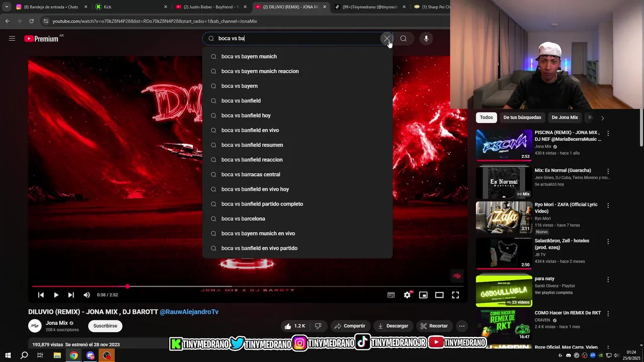Go to YouTube Premium home logo
The image size is (644, 362).
(x=42, y=39)
